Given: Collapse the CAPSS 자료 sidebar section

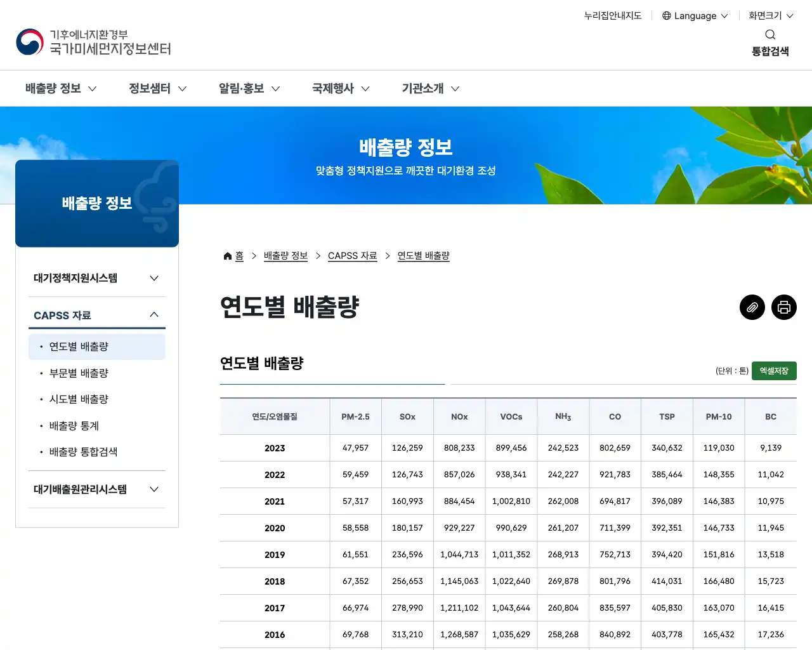Looking at the screenshot, I should [96, 315].
